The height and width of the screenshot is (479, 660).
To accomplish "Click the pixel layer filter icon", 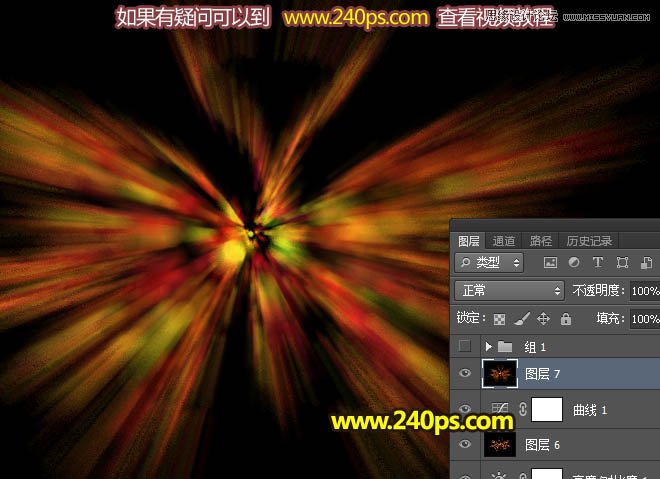I will pos(549,263).
